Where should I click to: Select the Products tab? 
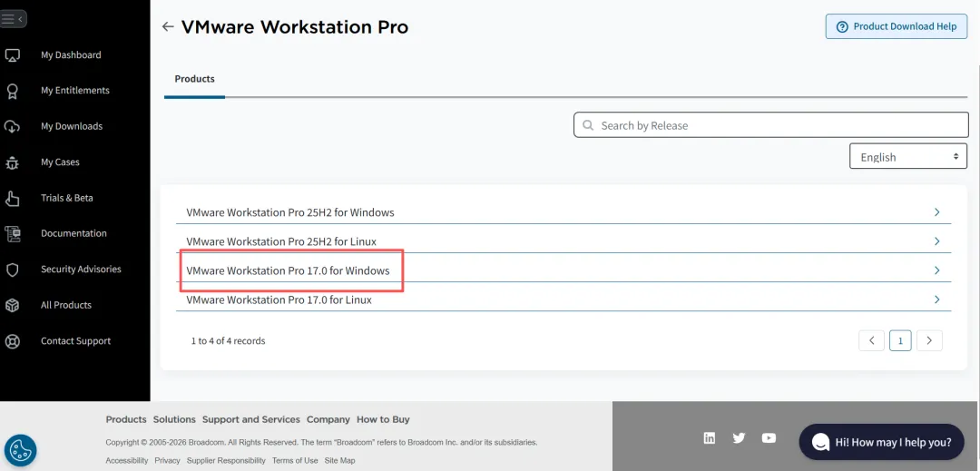click(194, 79)
